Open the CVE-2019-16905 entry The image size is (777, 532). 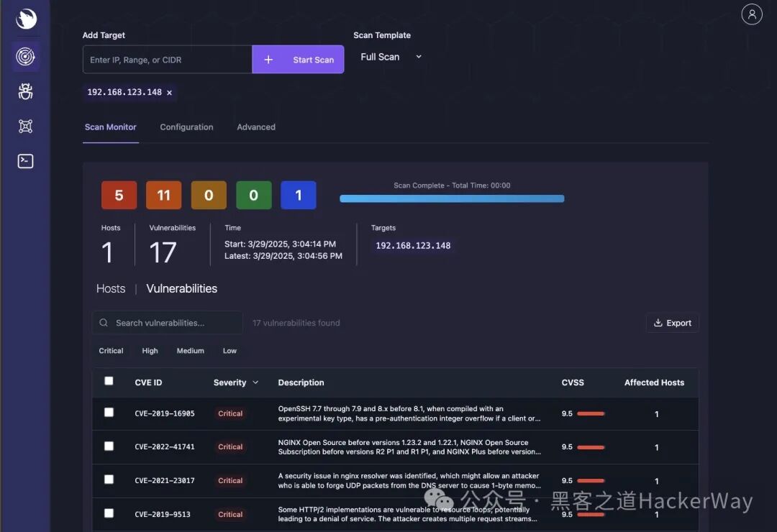(165, 413)
